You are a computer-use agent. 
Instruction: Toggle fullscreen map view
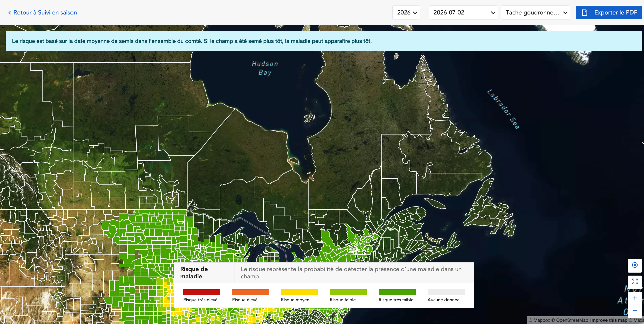click(x=635, y=282)
